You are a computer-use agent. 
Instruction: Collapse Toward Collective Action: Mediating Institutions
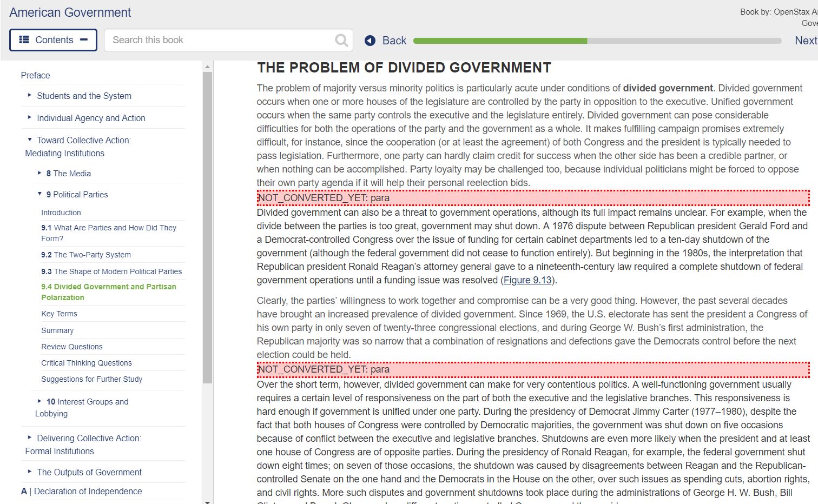tap(30, 138)
